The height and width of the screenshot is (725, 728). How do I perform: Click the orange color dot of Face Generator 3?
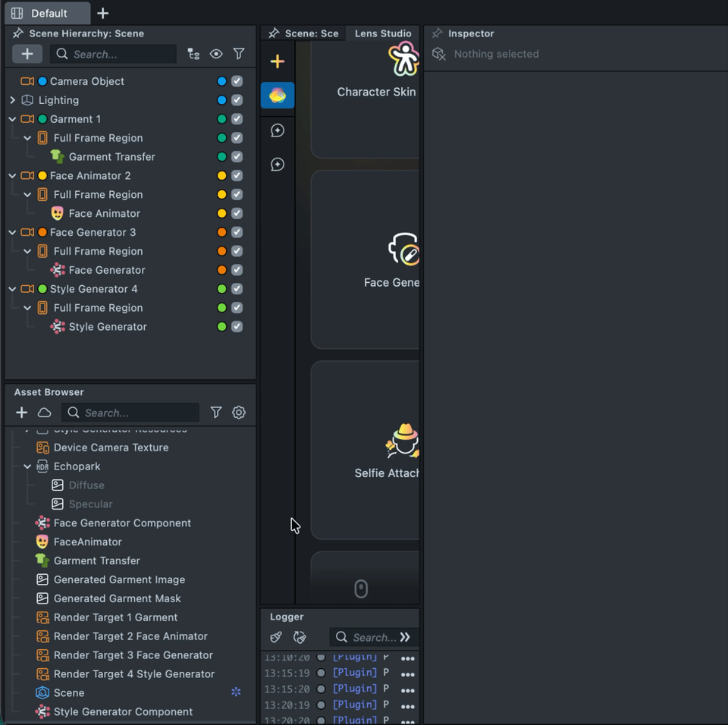click(42, 233)
